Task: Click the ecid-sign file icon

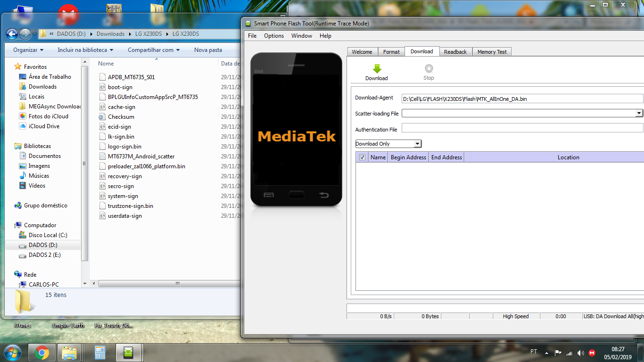Action: tap(103, 127)
